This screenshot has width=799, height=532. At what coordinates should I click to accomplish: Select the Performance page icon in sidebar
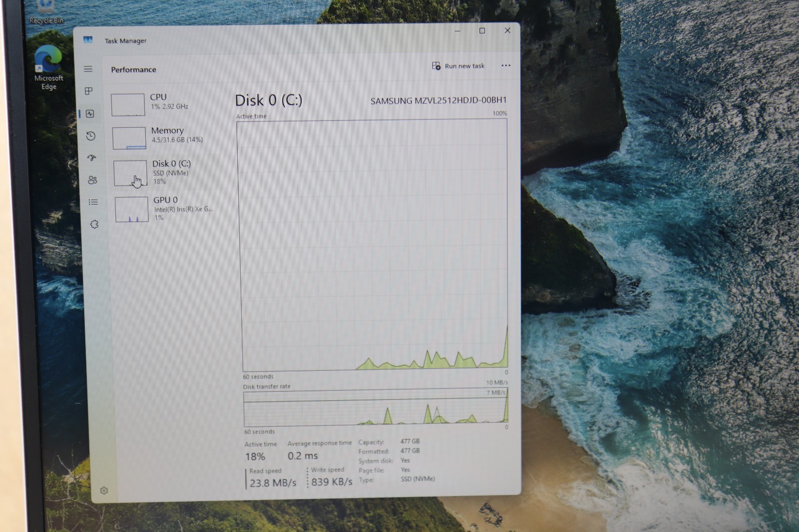tap(90, 114)
